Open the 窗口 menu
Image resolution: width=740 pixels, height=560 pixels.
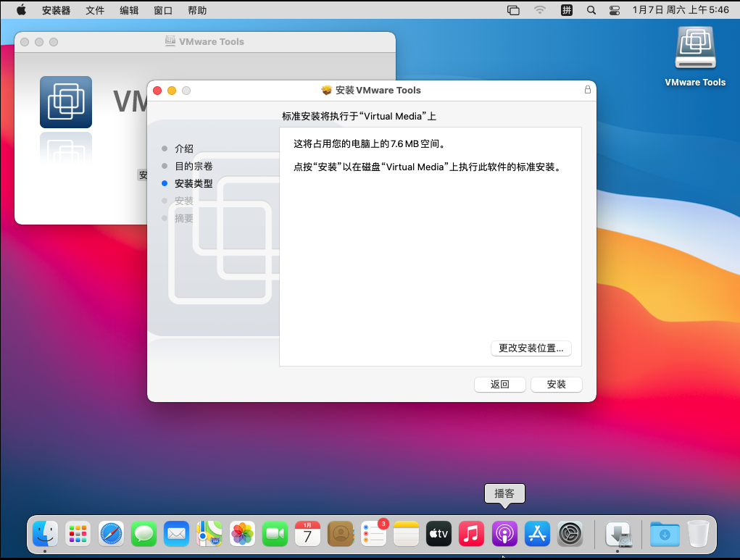pos(163,10)
